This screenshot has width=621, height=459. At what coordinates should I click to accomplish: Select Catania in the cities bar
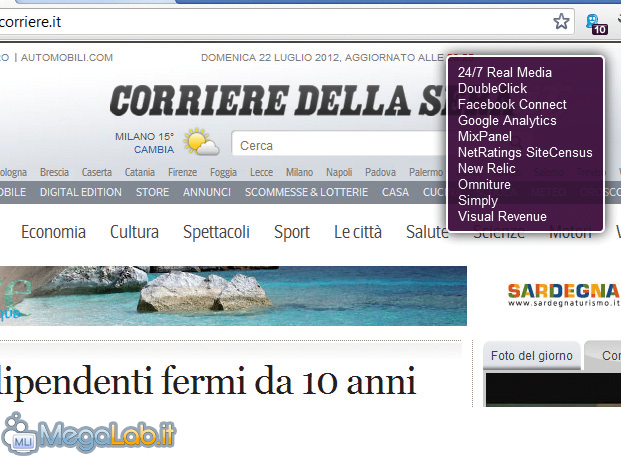(139, 172)
